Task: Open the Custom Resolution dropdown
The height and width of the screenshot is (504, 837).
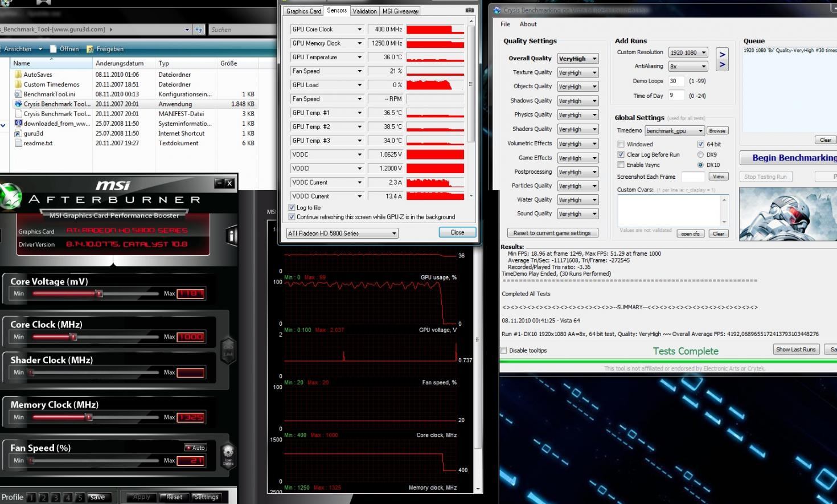Action: click(688, 52)
